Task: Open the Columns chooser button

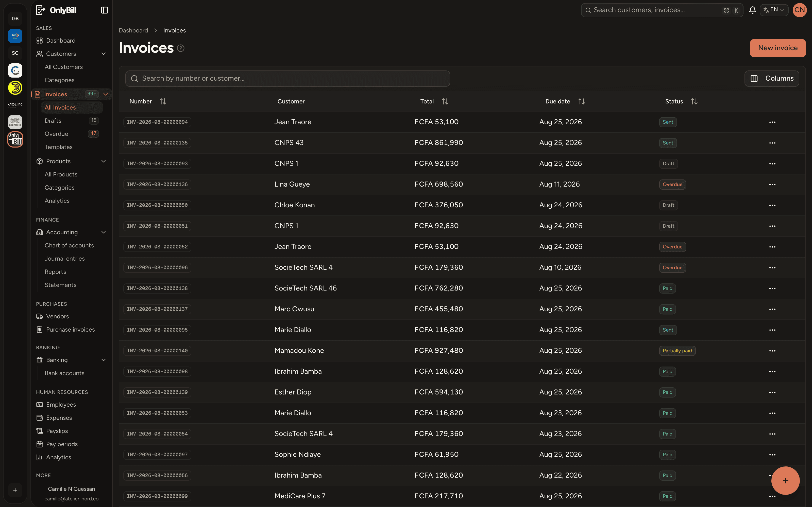Action: pos(771,79)
